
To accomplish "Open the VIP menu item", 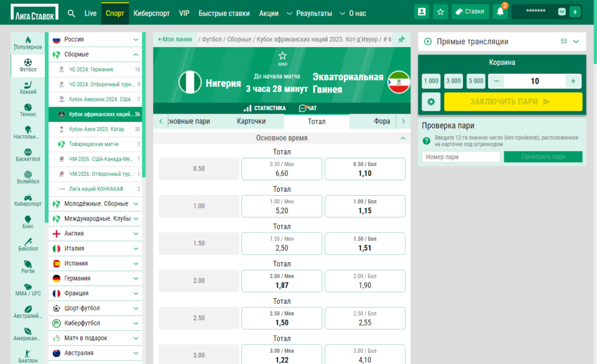I will 184,13.
